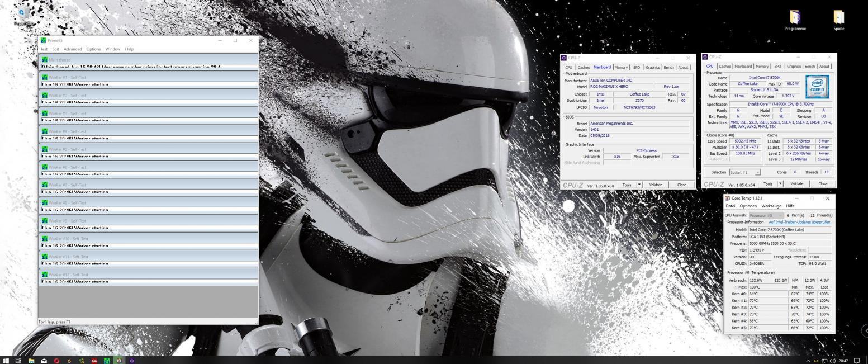Click the Worker #12 Self-Test window icon
This screenshot has width=868, height=364.
tap(45, 275)
